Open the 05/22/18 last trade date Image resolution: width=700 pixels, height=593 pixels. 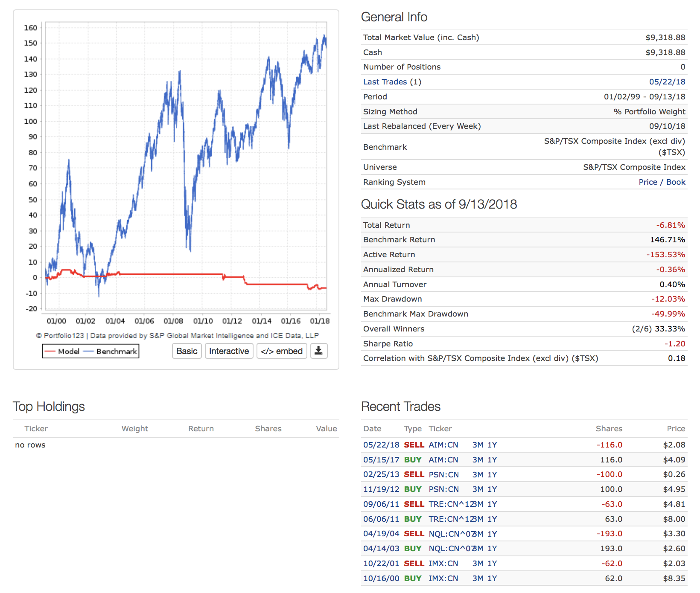(667, 82)
